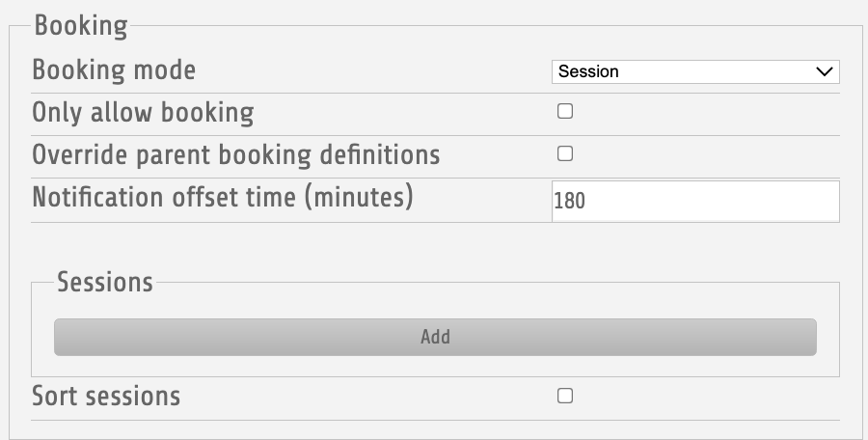Click the word Add on the gray button
Screen dimensions: 868x440
[435, 337]
